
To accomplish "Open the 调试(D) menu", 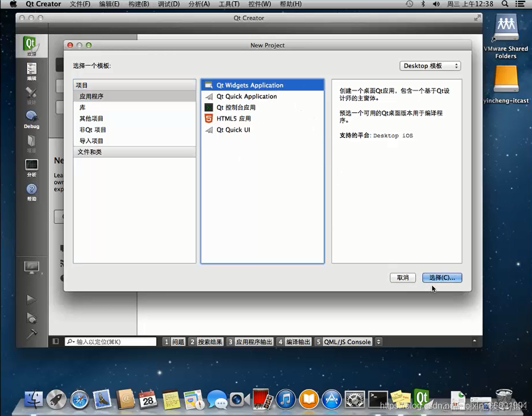I will (169, 4).
